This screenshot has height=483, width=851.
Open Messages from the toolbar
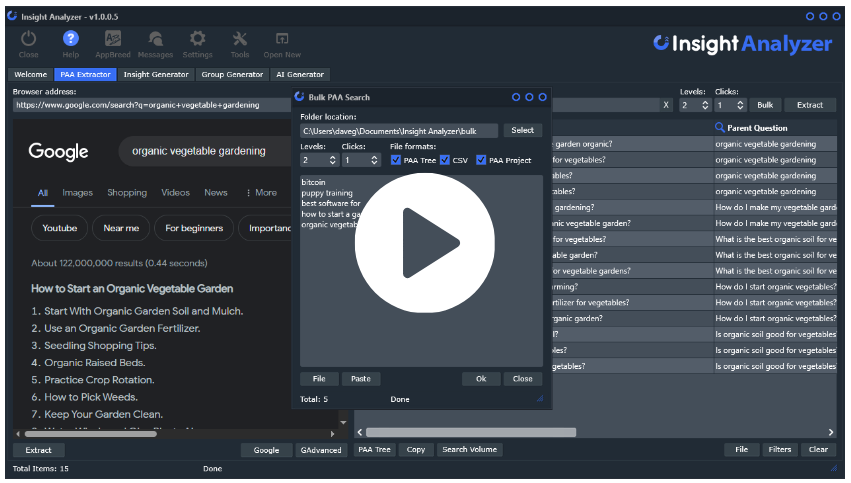155,39
